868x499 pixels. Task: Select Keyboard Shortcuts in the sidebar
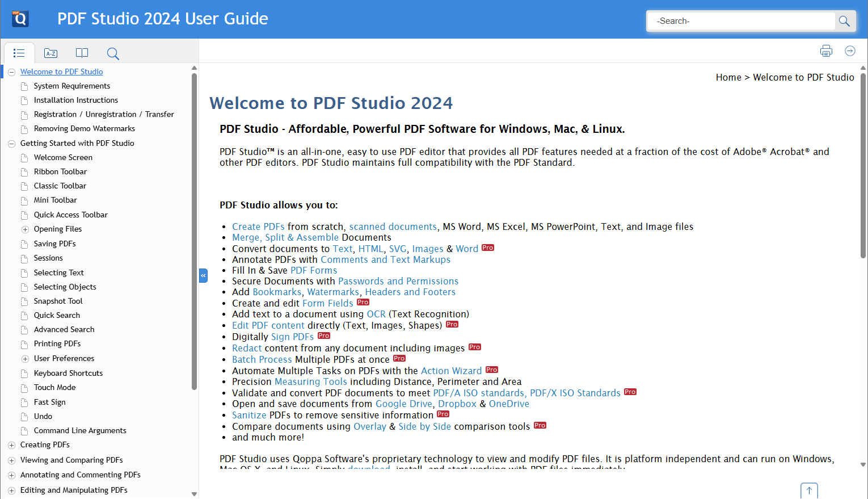(68, 373)
